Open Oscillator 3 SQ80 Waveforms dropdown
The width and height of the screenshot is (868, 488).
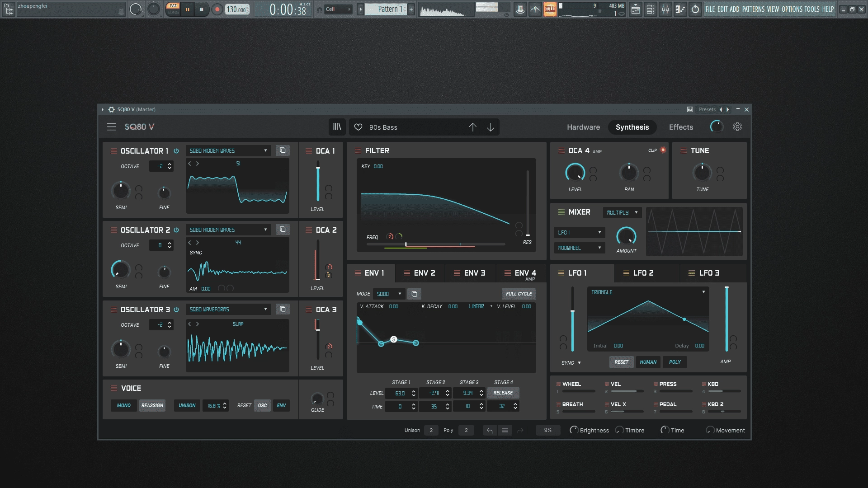(228, 309)
